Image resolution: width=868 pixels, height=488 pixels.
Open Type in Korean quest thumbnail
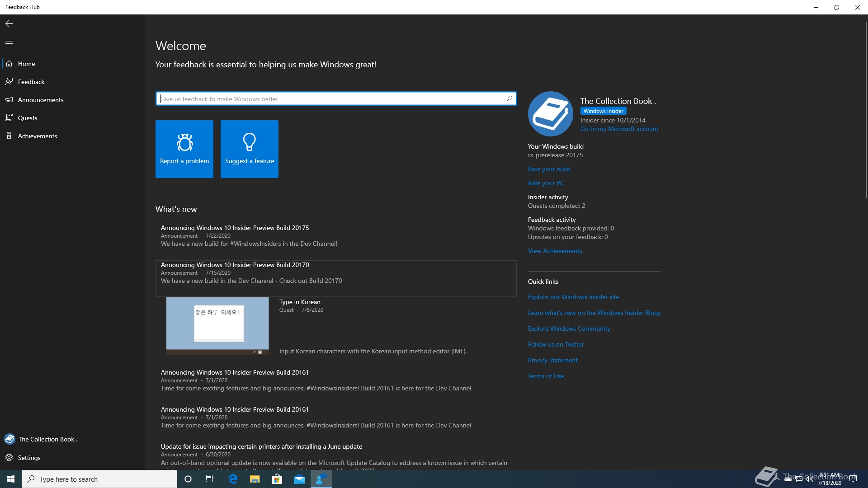point(217,326)
